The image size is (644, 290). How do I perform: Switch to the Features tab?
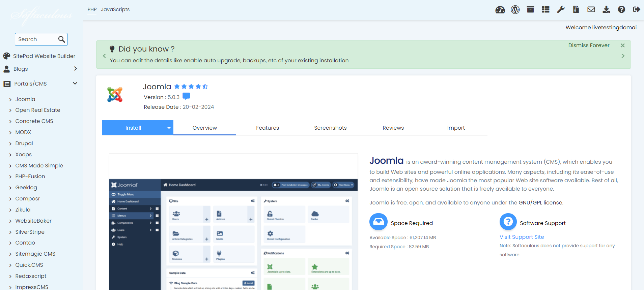point(268,128)
